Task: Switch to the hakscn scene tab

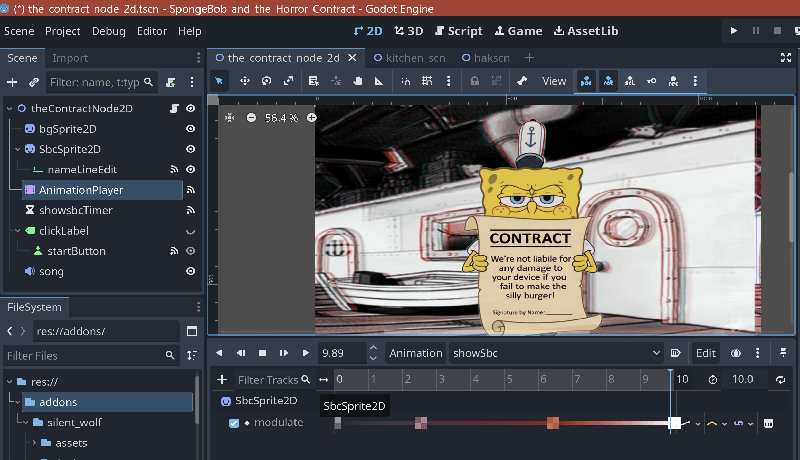Action: coord(486,58)
